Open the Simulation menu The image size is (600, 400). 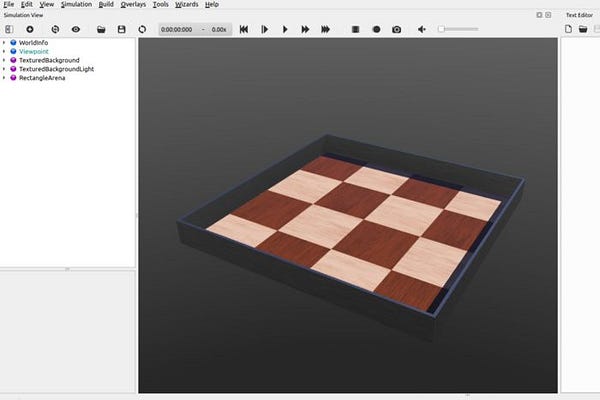77,5
